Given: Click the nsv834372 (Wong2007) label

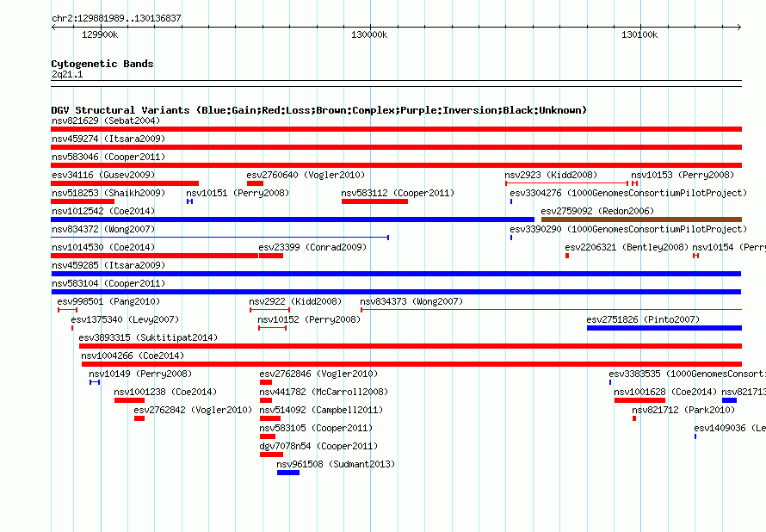Looking at the screenshot, I should [103, 229].
